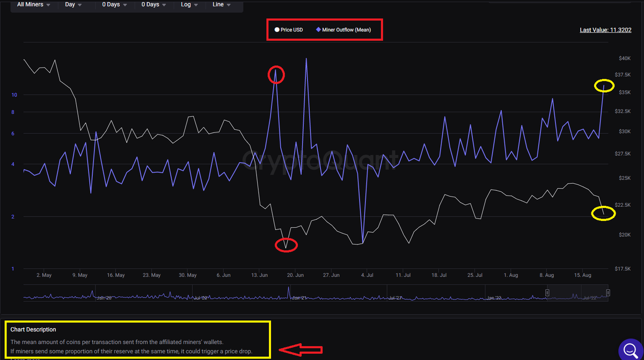Click the "9. May" date label
The width and height of the screenshot is (644, 360).
[x=79, y=275]
